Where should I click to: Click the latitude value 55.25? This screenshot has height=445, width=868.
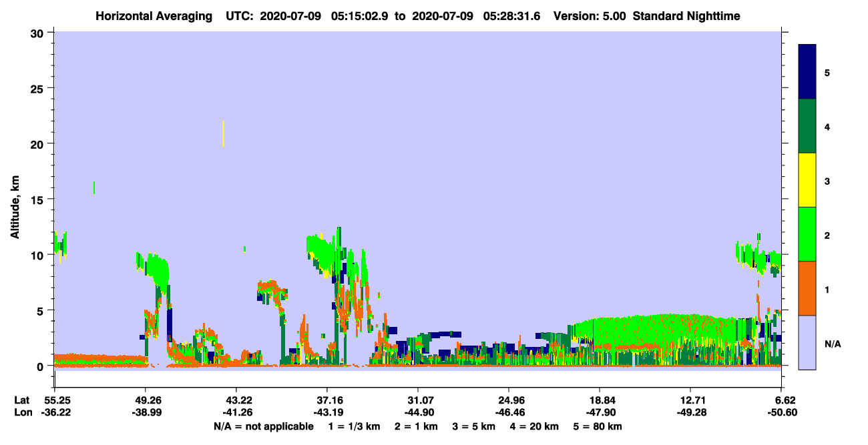click(x=54, y=400)
